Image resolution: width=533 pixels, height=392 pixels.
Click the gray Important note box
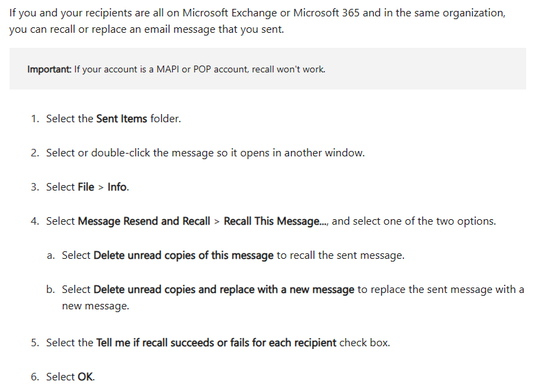click(x=267, y=68)
